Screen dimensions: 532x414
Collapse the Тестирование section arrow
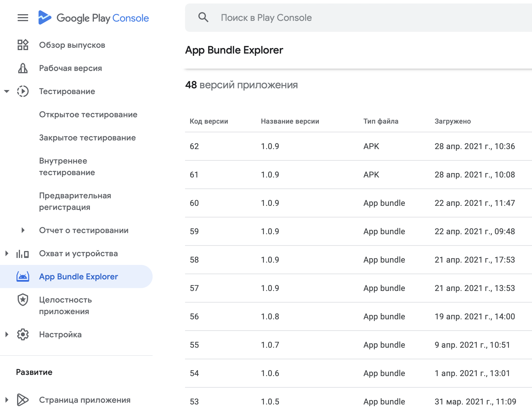coord(7,91)
